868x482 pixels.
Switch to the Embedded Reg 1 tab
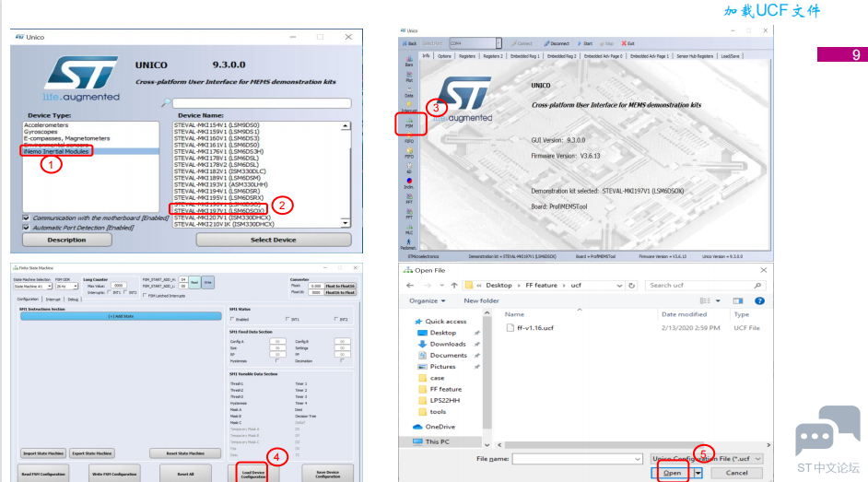tap(524, 56)
